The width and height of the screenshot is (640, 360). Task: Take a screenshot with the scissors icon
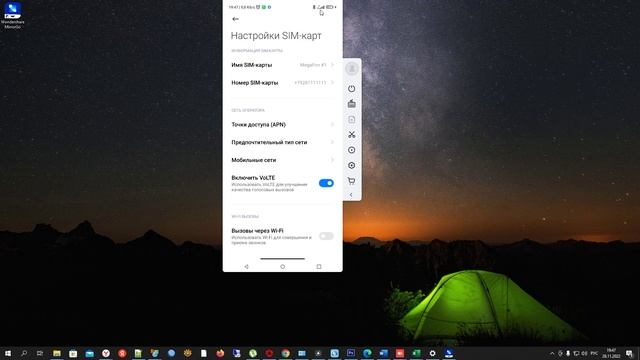point(351,135)
